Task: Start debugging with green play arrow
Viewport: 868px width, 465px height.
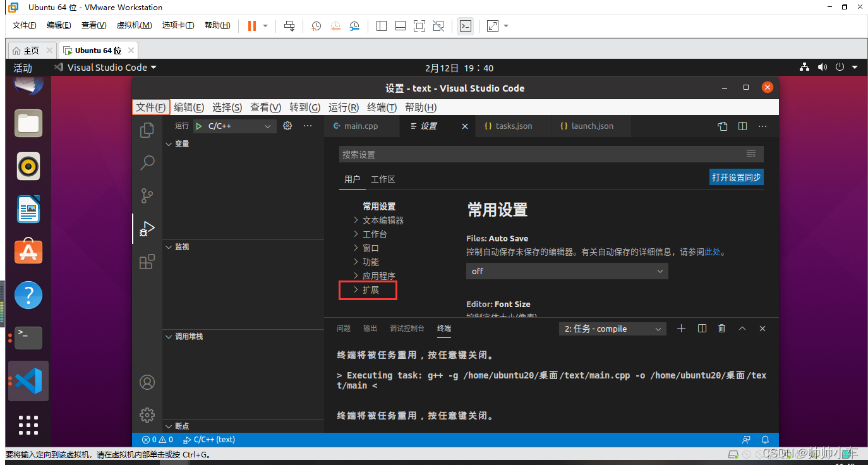Action: point(199,126)
